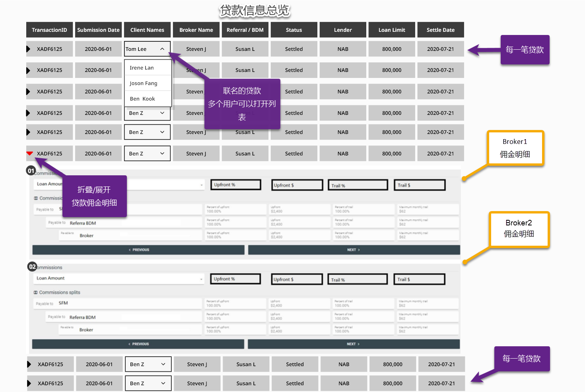585x392 pixels.
Task: Open Ben Z dropdown in red-triangle row
Action: [147, 153]
